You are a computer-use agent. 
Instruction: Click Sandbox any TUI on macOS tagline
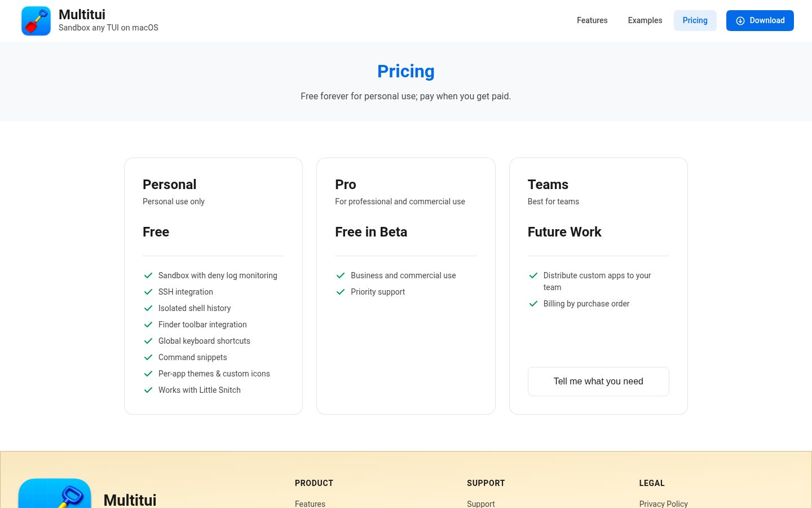pyautogui.click(x=108, y=28)
